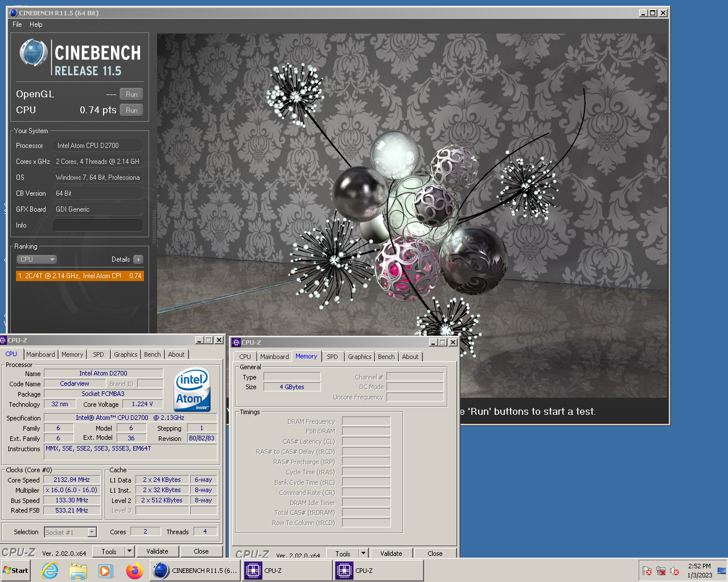Image resolution: width=728 pixels, height=582 pixels.
Task: Click the Code Name value Cedarview
Action: tap(75, 383)
